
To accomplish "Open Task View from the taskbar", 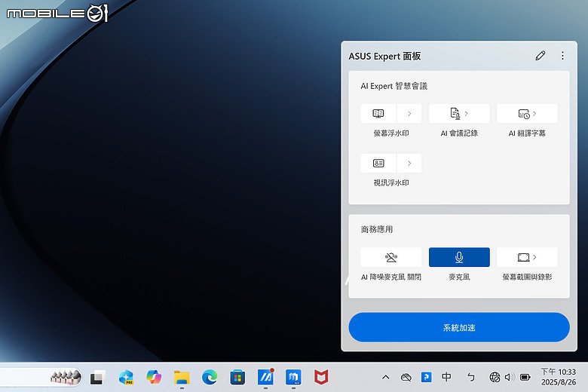I will pyautogui.click(x=97, y=378).
